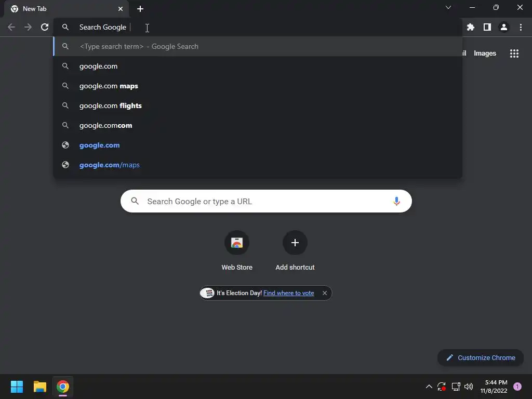Start voice search with the microphone icon

[x=396, y=201]
